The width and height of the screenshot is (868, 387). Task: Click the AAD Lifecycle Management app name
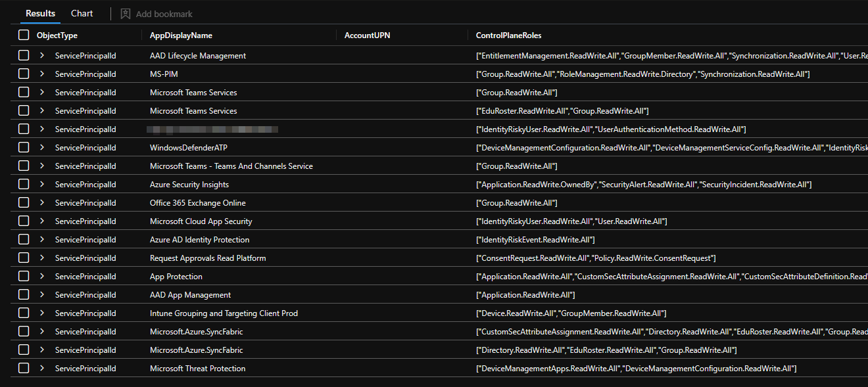198,56
